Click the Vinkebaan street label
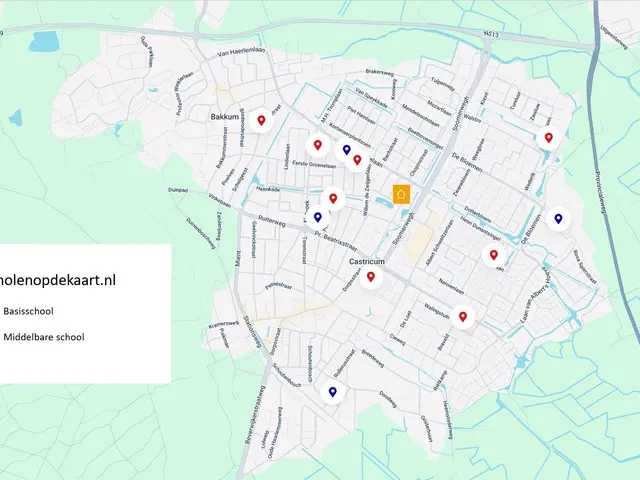The width and height of the screenshot is (640, 480). click(219, 200)
